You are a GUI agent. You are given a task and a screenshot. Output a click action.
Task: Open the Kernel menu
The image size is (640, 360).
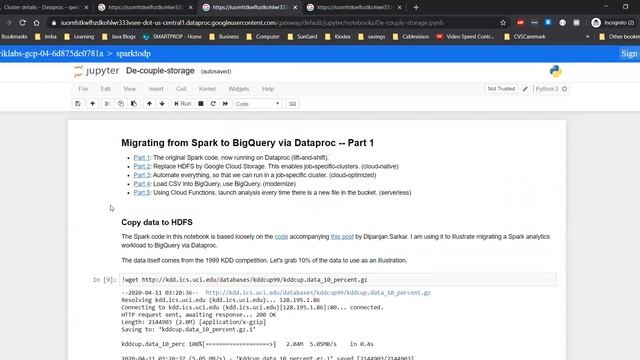[x=207, y=89]
